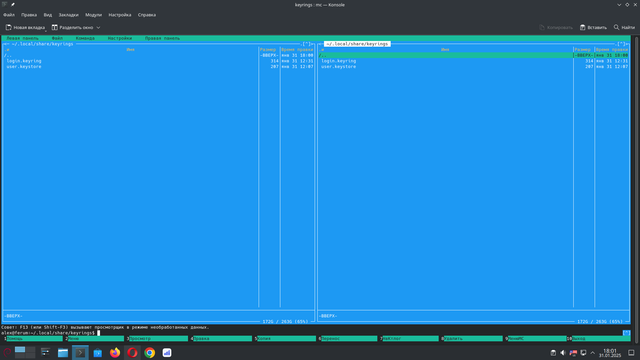The height and width of the screenshot is (360, 640).
Task: Open the Правка menu
Action: (x=29, y=15)
